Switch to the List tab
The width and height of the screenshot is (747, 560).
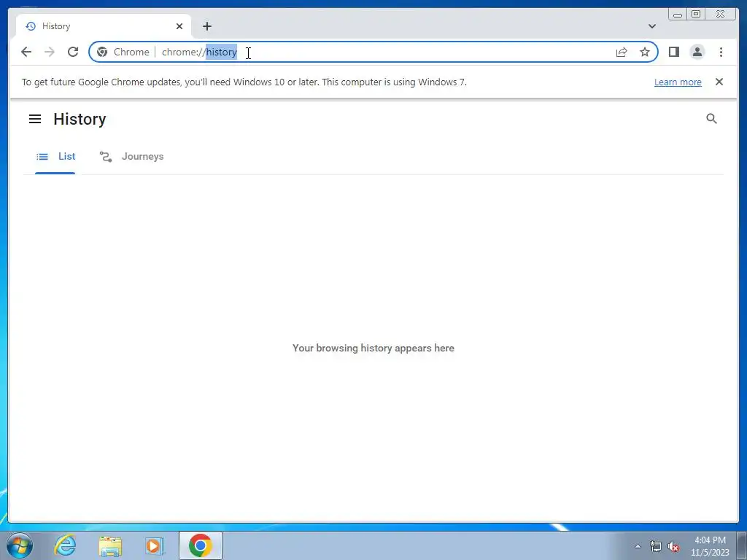(x=55, y=157)
